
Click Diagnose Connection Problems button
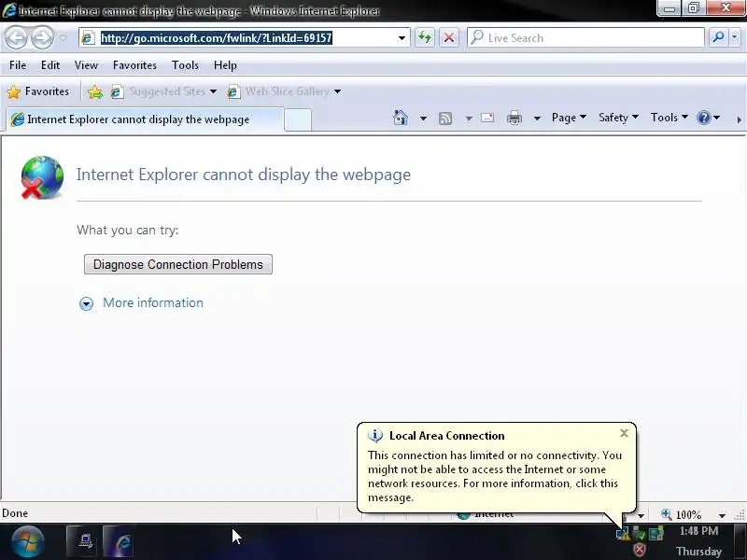point(178,264)
